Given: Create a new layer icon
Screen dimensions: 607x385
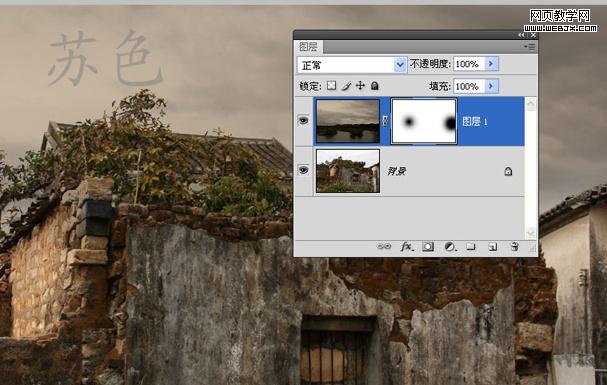Looking at the screenshot, I should (x=492, y=246).
